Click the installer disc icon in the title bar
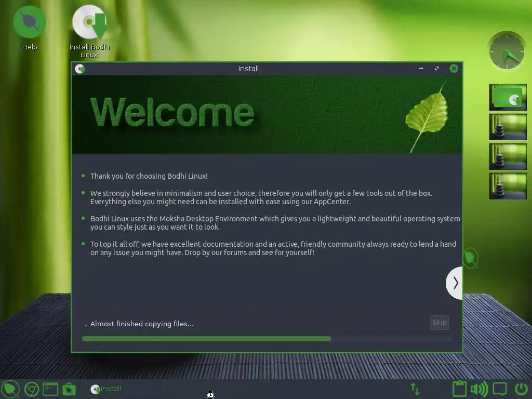Screen dimensions: 532x399 (79, 69)
